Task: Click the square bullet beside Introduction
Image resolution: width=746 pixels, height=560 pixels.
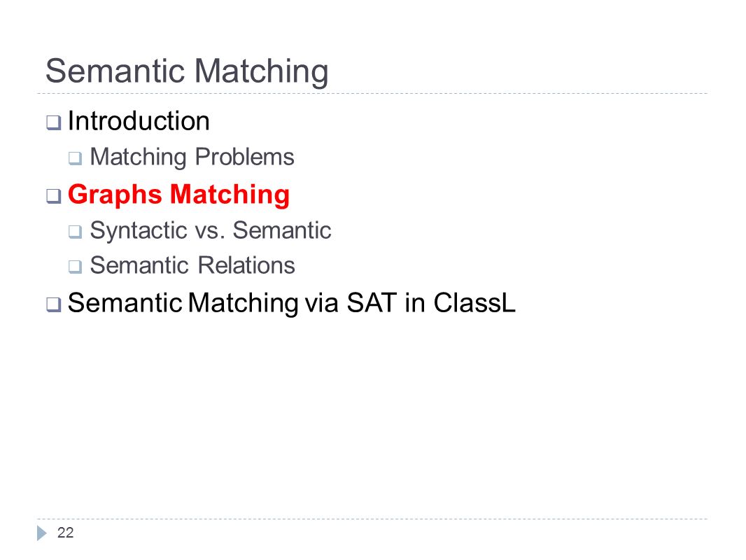Action: point(54,122)
